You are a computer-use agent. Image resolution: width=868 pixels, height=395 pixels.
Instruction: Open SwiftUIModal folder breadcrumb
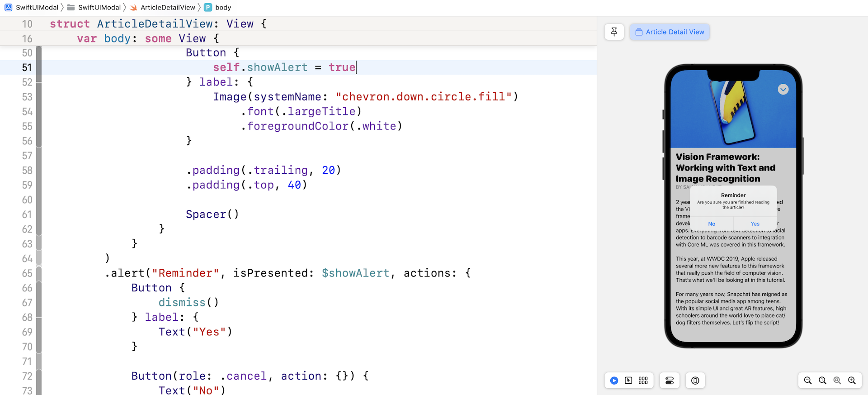tap(94, 7)
